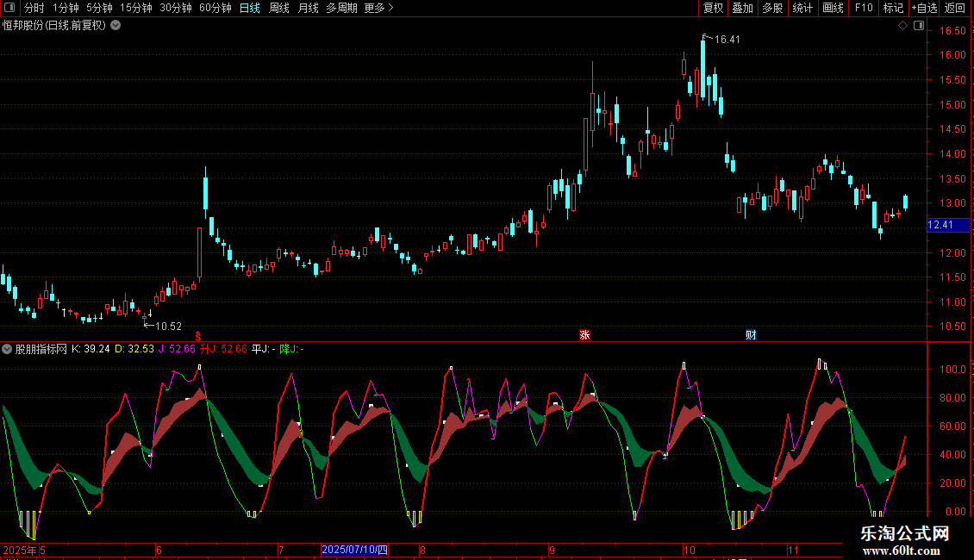
Task: Click the red 涨 event marker
Action: (x=584, y=335)
